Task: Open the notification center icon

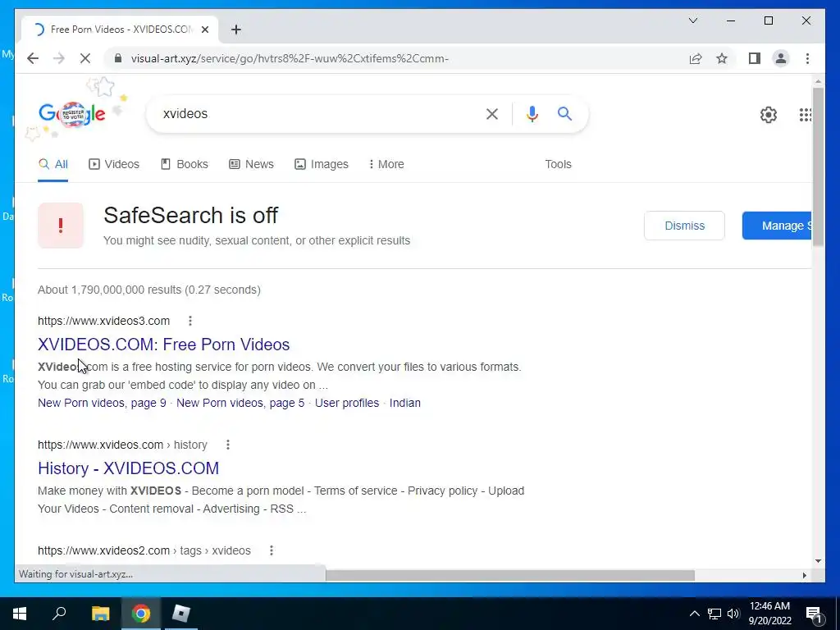Action: (814, 614)
